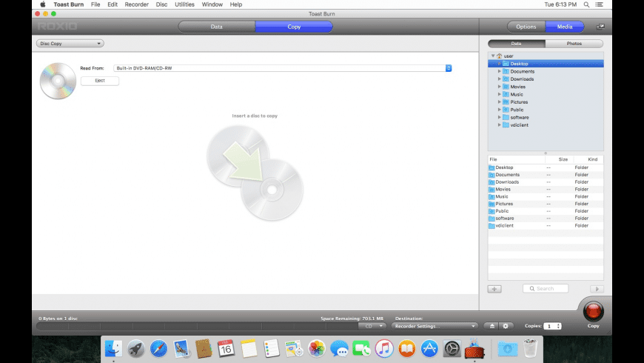Expand the Movies folder in tree
The height and width of the screenshot is (363, 644).
coord(500,87)
